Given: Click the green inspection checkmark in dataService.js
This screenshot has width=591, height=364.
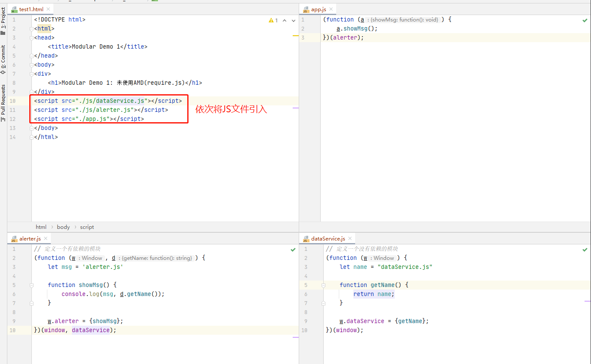Looking at the screenshot, I should click(585, 250).
